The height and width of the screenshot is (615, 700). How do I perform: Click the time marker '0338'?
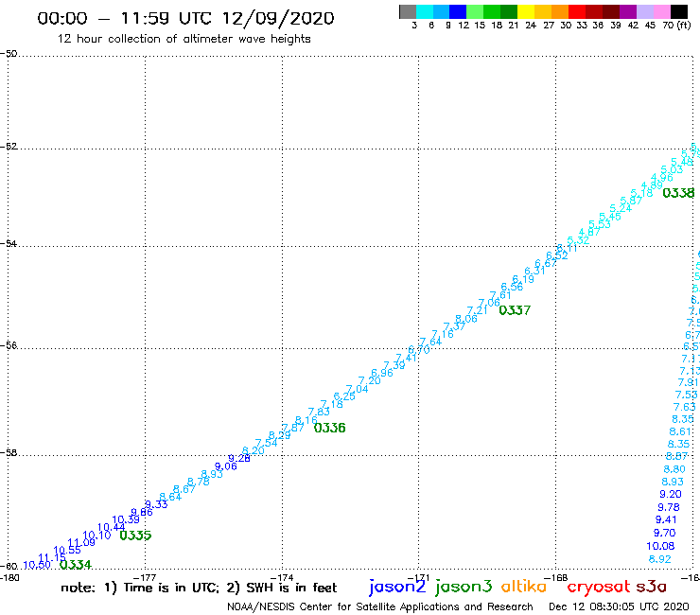point(678,193)
